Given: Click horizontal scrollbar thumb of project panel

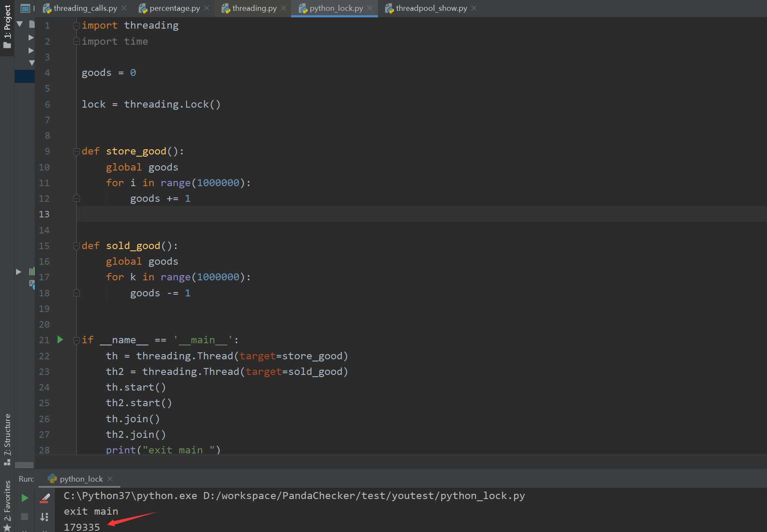Looking at the screenshot, I should point(24,465).
